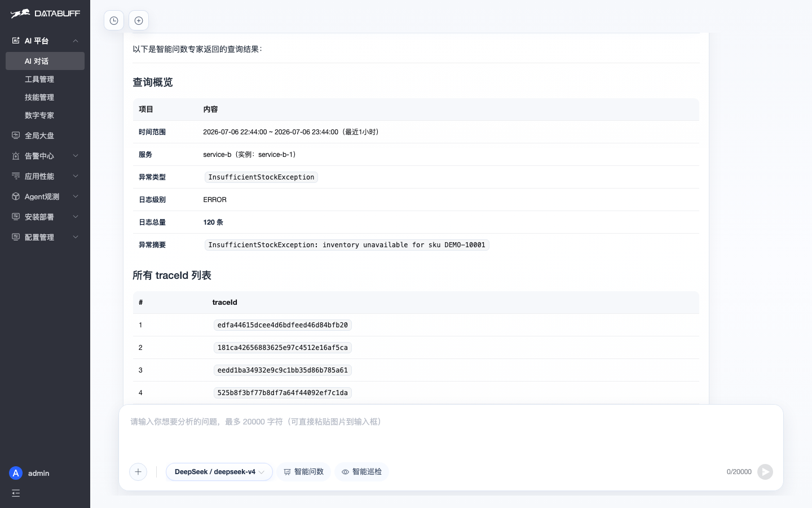Click traceId edfa44615dcee4d6bdfeed46d84bfb20
The image size is (812, 508).
[283, 325]
